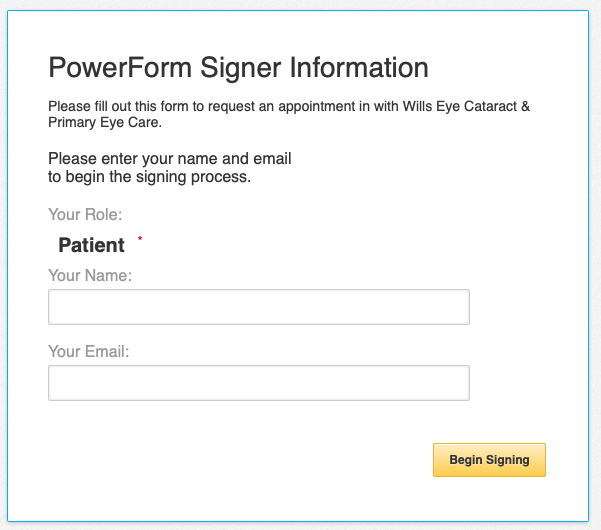601x530 pixels.
Task: Click the "Your Email:" field label
Action: pos(89,351)
